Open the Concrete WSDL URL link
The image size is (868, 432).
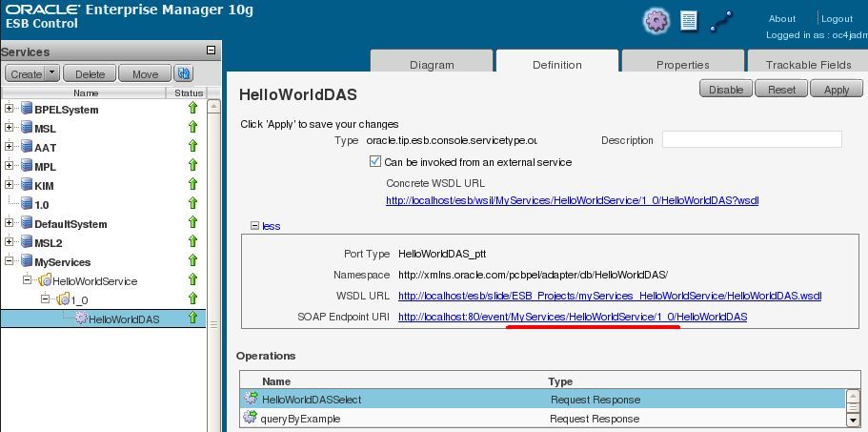573,200
